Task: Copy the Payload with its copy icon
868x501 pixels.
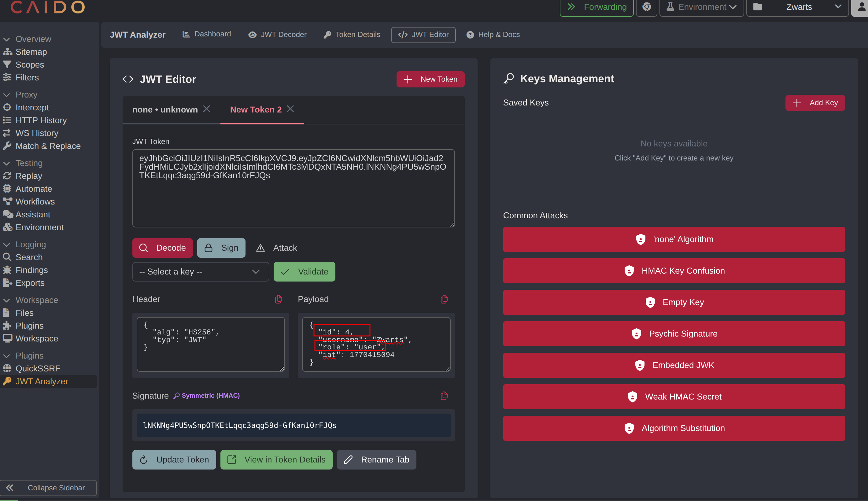Action: click(x=444, y=299)
